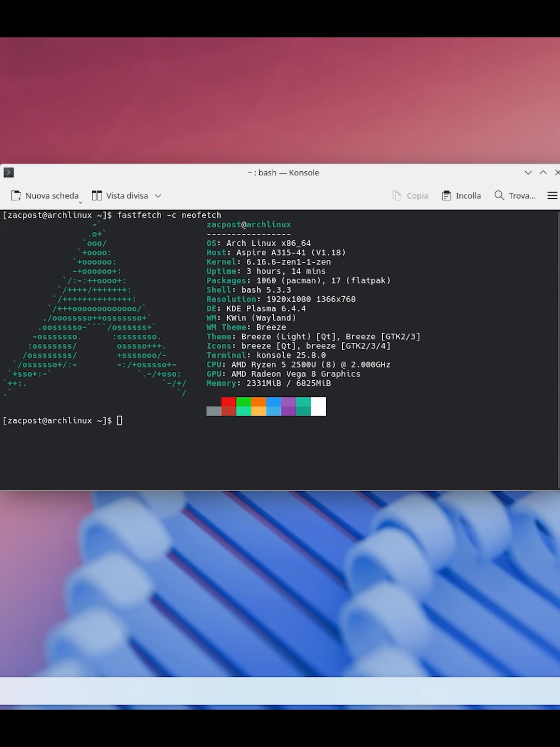Click the block cursor at the shell prompt
The width and height of the screenshot is (560, 747).
[x=119, y=420]
